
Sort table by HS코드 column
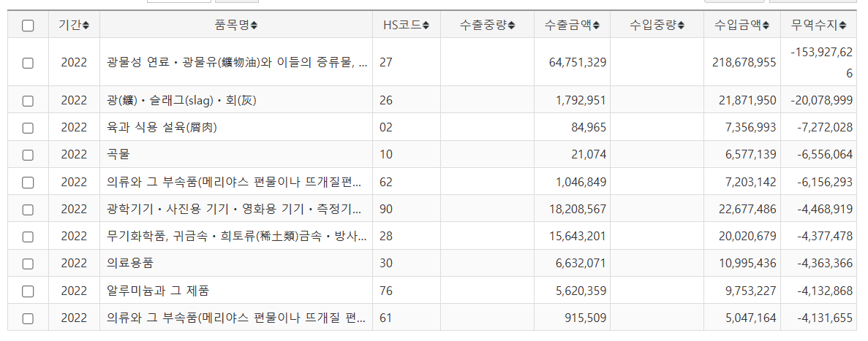tap(407, 25)
